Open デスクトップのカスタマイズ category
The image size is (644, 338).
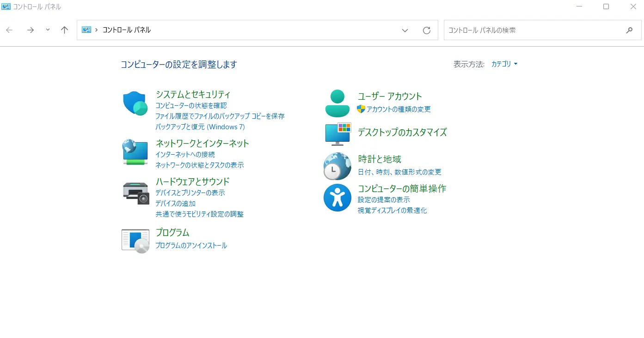[402, 133]
